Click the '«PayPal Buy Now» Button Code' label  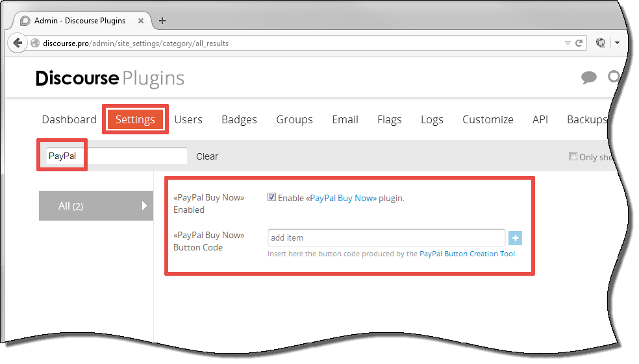point(208,241)
